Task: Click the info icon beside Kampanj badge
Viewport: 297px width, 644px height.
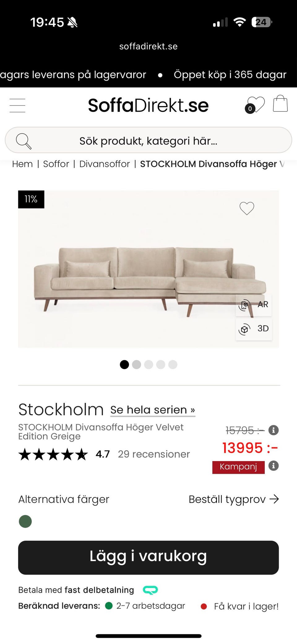Action: [x=273, y=466]
